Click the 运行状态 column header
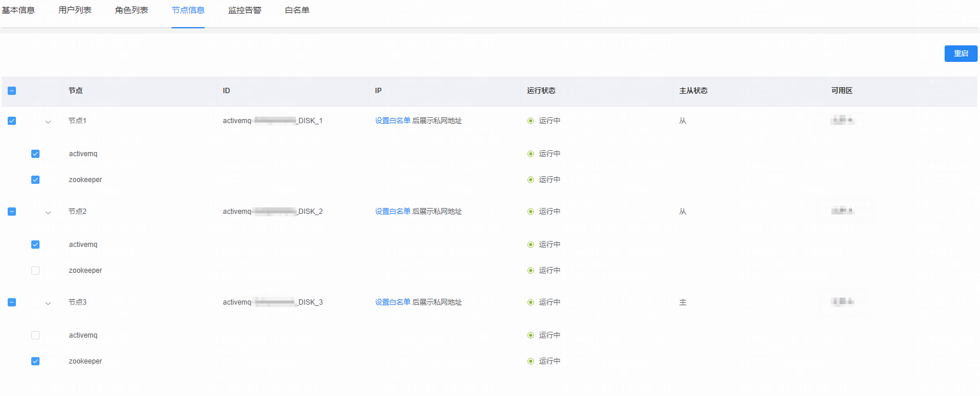 pos(541,91)
